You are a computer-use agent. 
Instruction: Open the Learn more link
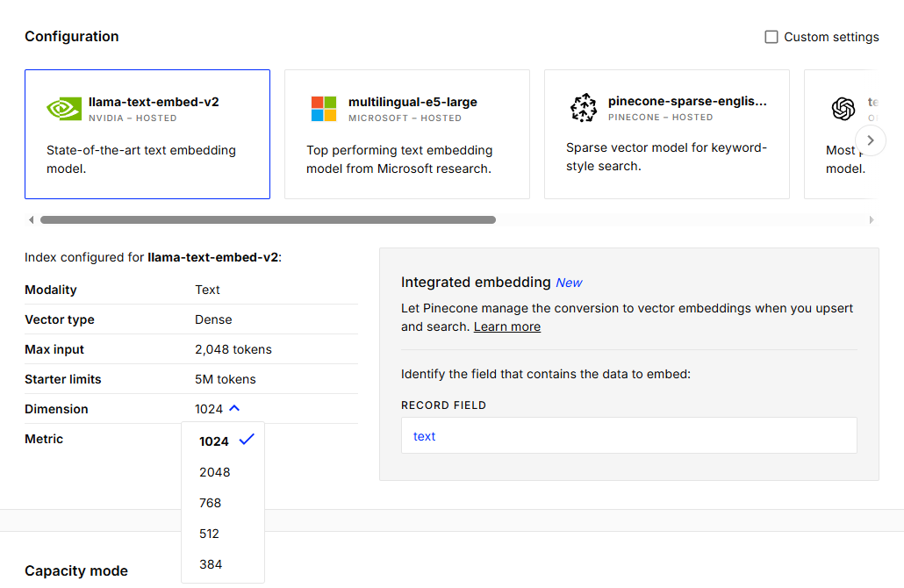506,326
